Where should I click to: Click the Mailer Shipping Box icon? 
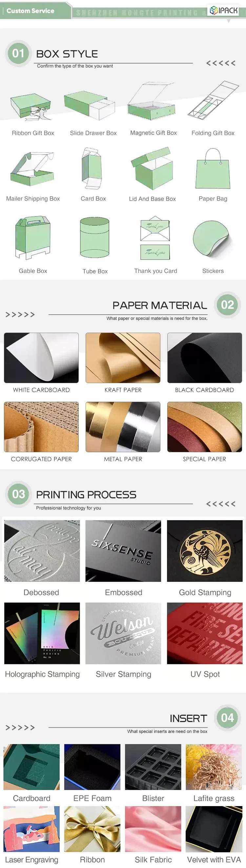[x=32, y=168]
